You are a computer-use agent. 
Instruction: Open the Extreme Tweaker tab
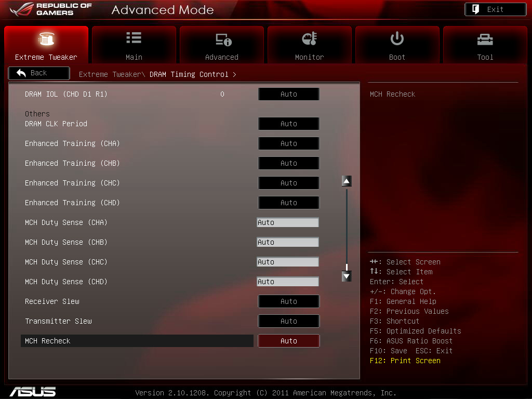(x=46, y=45)
